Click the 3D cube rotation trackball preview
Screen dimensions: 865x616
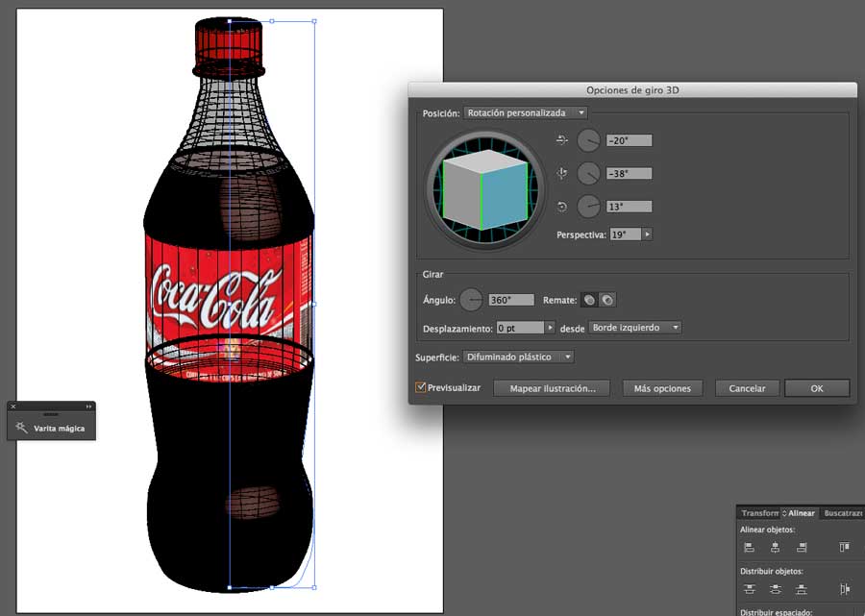click(x=484, y=189)
